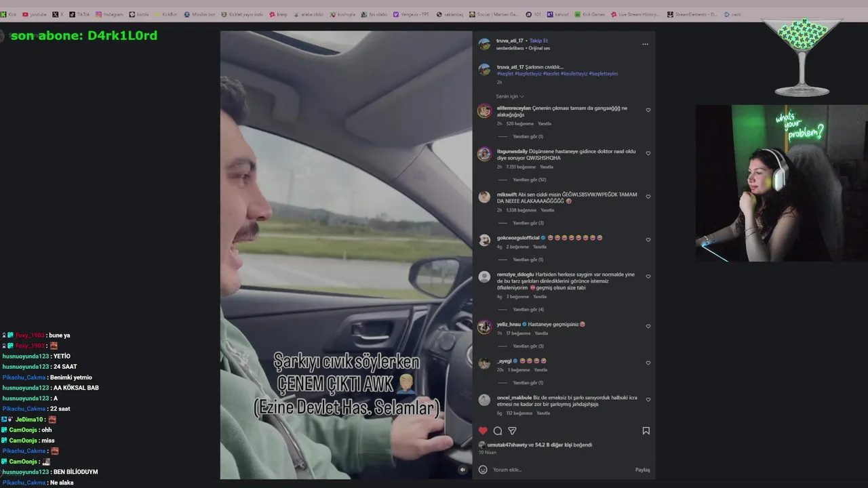Like yeliz_hnsu's comment
This screenshot has height=488, width=868.
(648, 326)
